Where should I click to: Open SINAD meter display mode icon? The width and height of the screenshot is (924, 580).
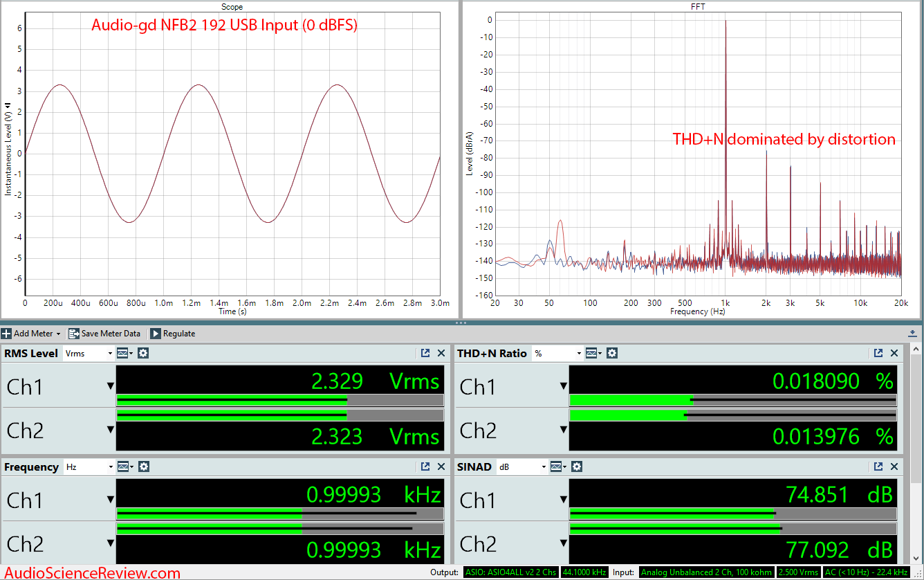(x=559, y=466)
